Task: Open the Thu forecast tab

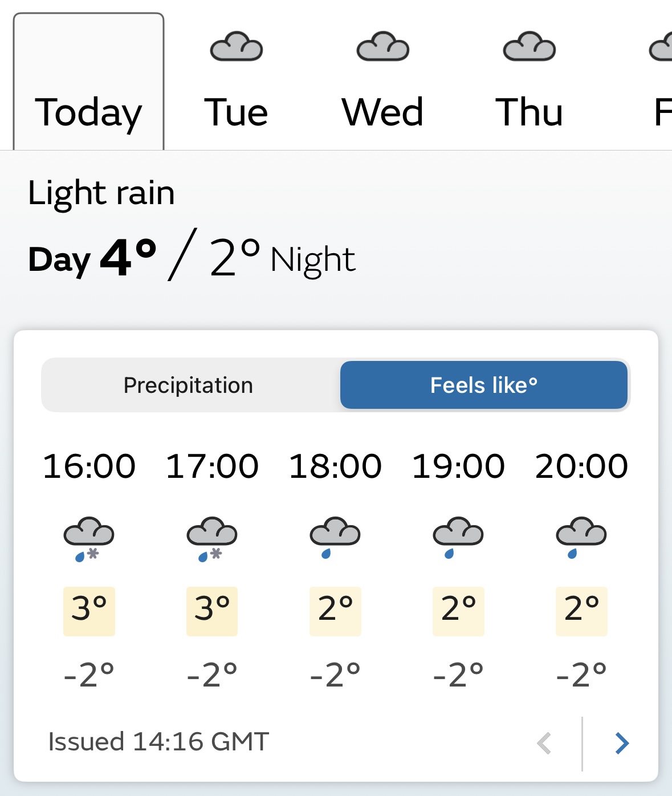Action: tap(529, 82)
